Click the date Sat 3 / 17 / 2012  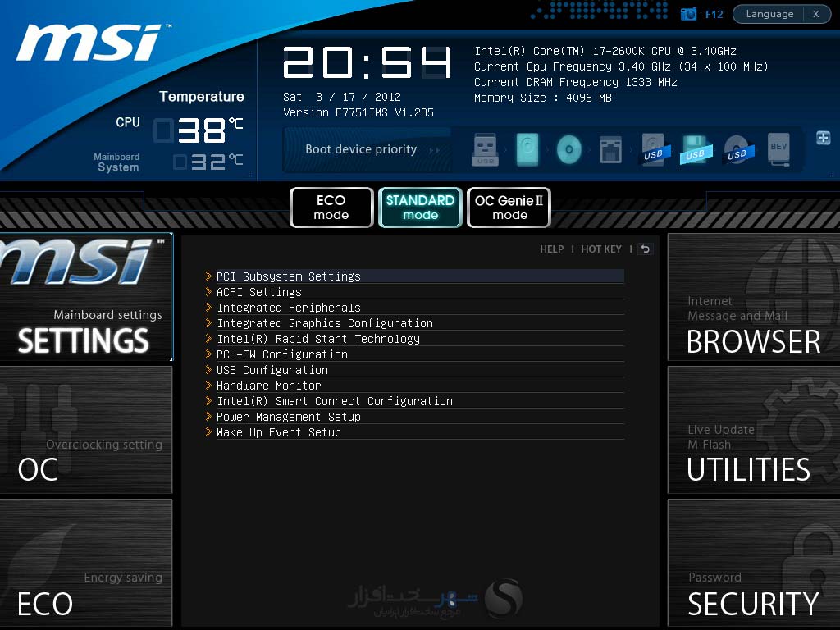click(342, 97)
